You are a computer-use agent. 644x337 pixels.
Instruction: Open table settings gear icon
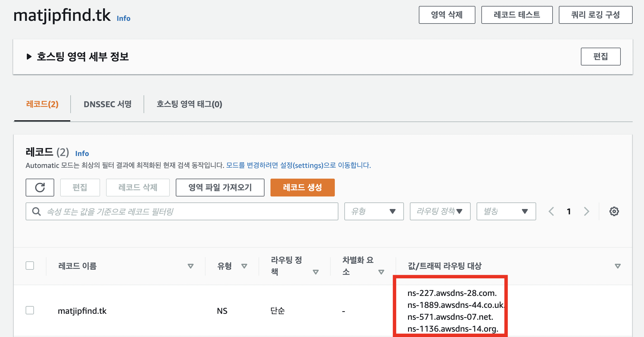614,211
